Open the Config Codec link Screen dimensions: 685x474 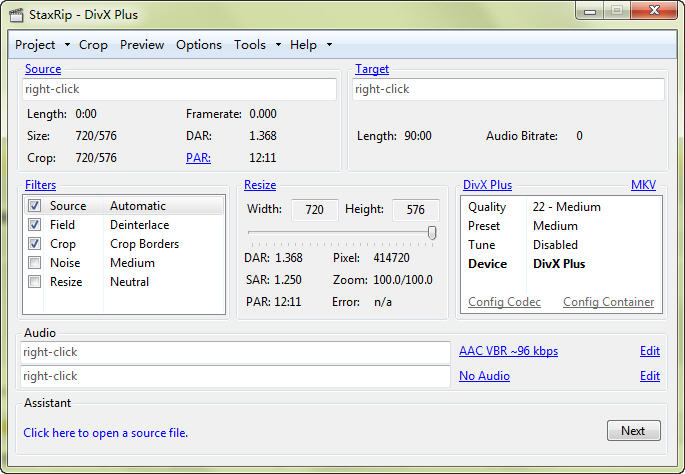click(504, 302)
